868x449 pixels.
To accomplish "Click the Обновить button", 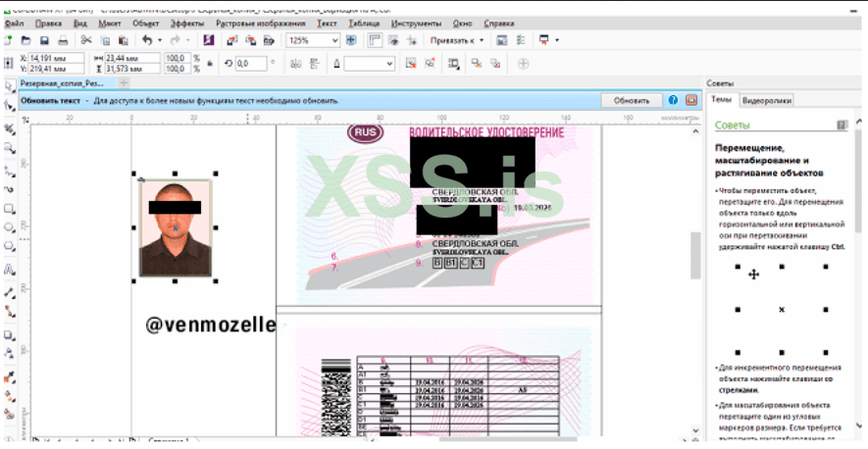I will click(632, 100).
